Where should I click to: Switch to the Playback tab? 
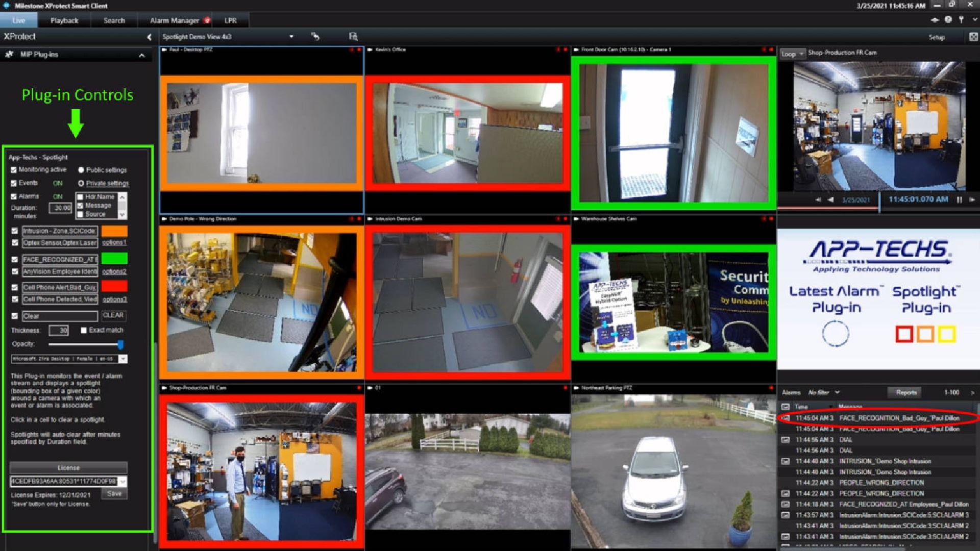coord(64,20)
